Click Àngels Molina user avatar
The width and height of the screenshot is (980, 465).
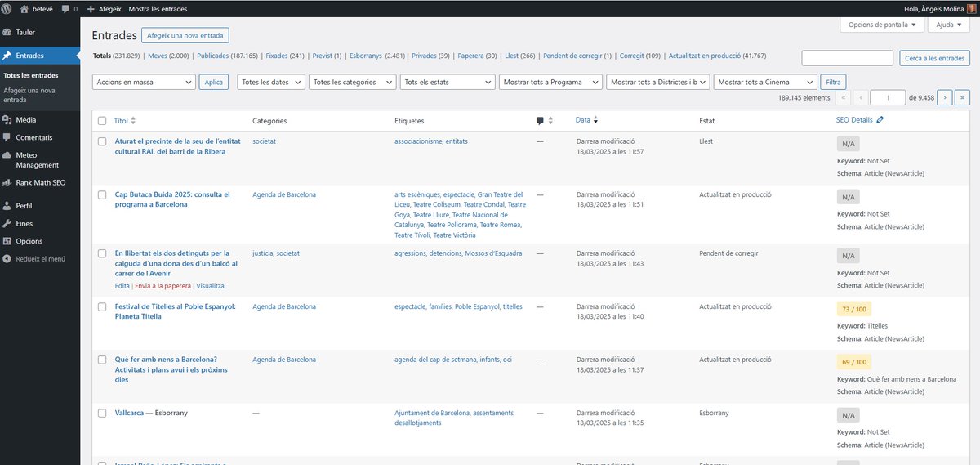click(970, 8)
